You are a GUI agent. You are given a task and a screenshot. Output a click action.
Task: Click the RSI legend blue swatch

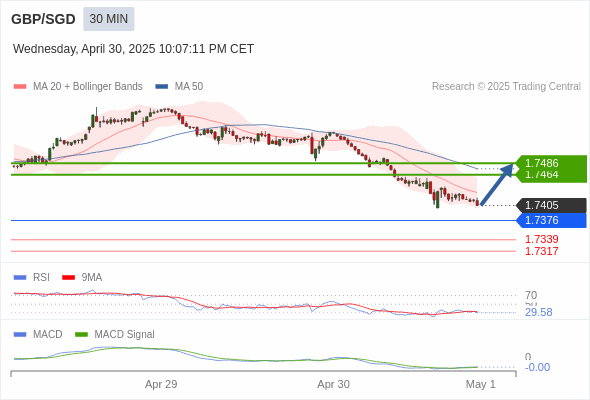click(x=20, y=278)
